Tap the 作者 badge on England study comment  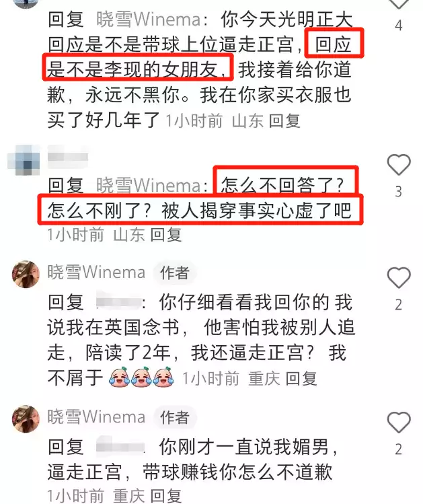pos(175,273)
